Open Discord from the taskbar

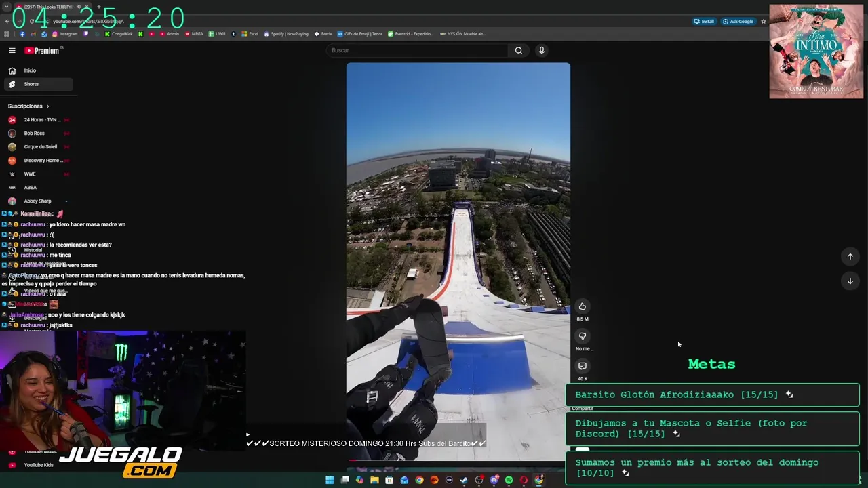[494, 480]
